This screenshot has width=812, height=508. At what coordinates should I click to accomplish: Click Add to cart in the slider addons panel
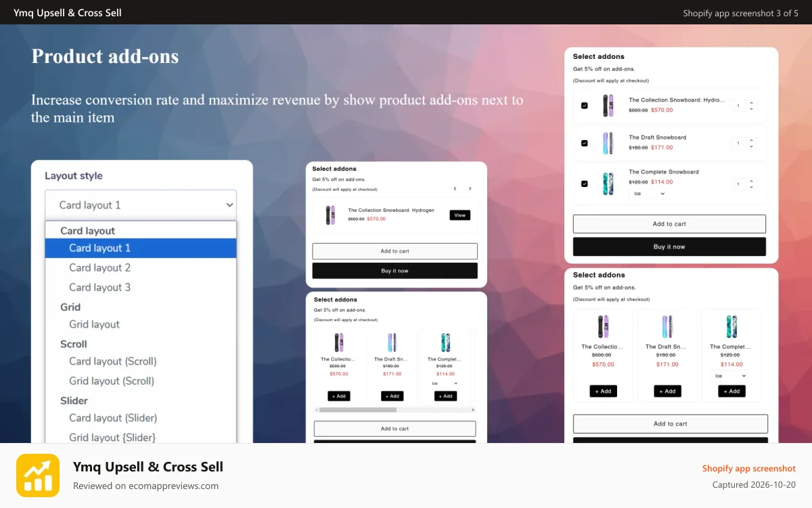pyautogui.click(x=394, y=251)
